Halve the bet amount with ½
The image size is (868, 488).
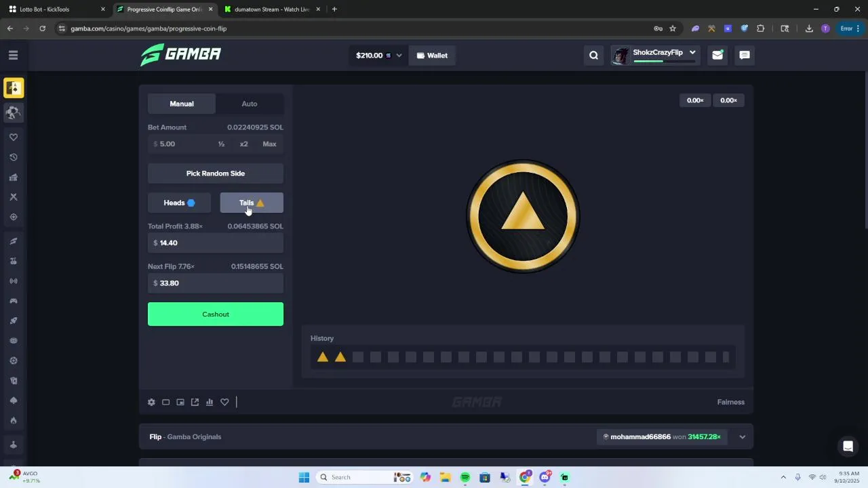(221, 144)
